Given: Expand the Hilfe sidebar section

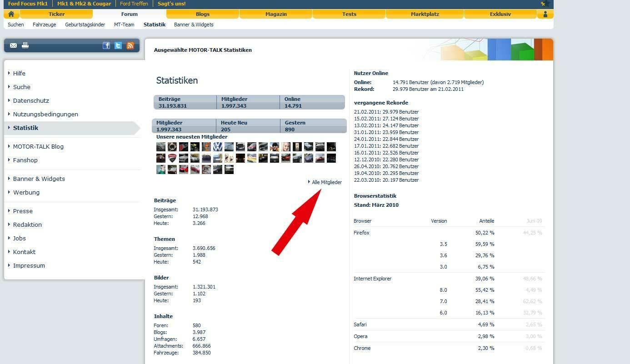Looking at the screenshot, I should 20,73.
